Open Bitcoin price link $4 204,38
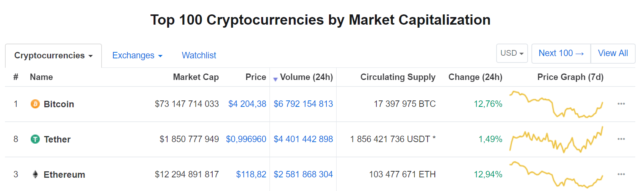 pyautogui.click(x=247, y=104)
